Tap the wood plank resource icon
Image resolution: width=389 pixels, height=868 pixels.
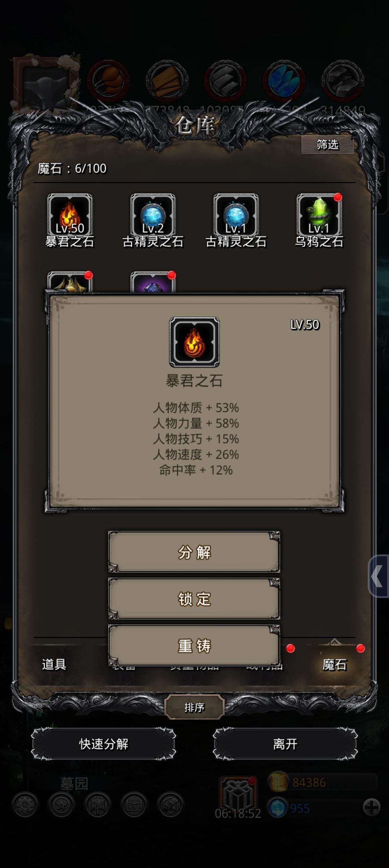[167, 81]
